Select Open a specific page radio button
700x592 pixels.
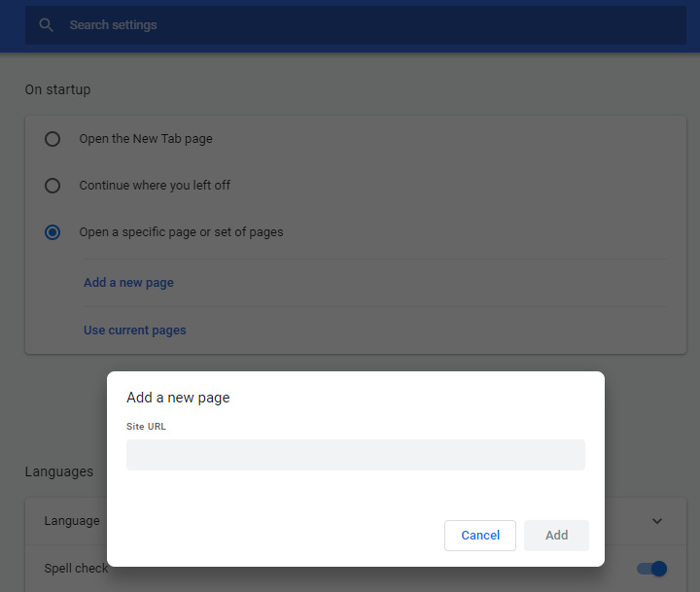point(52,232)
